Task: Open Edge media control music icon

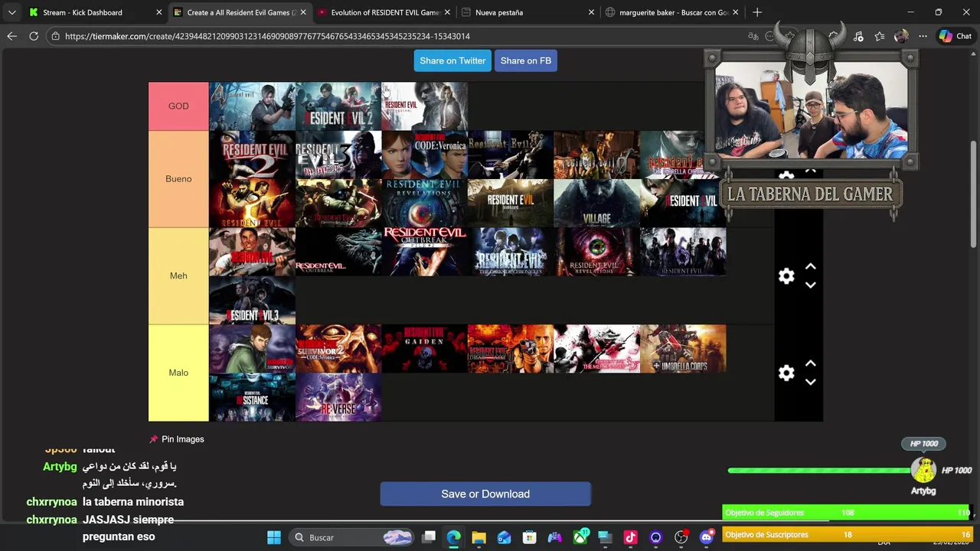Action: click(857, 36)
